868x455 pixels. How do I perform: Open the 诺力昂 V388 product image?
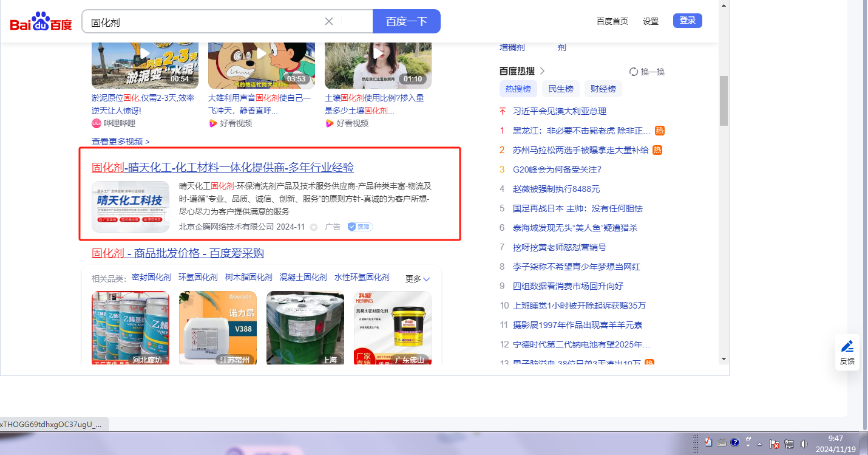pos(218,328)
